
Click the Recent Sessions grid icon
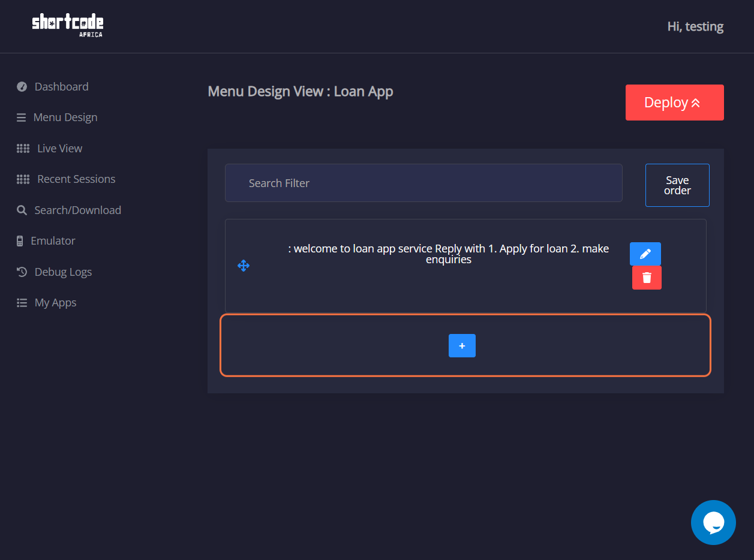tap(23, 179)
